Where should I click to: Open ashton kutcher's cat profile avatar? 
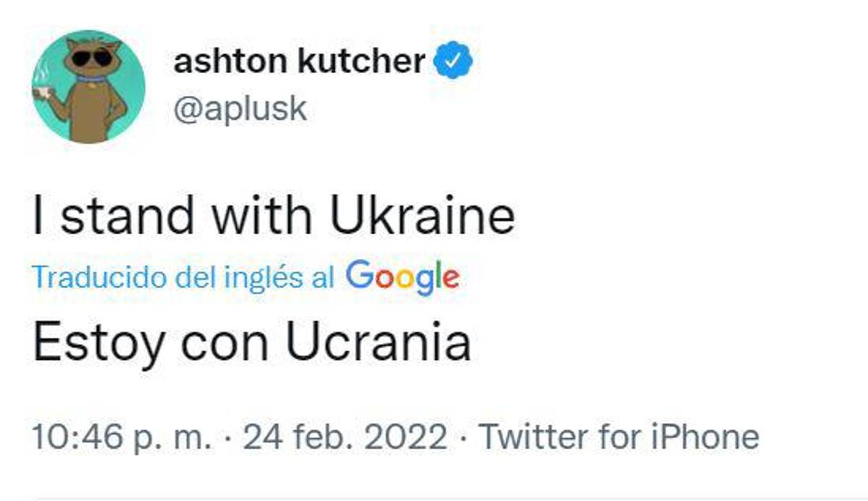[x=88, y=87]
